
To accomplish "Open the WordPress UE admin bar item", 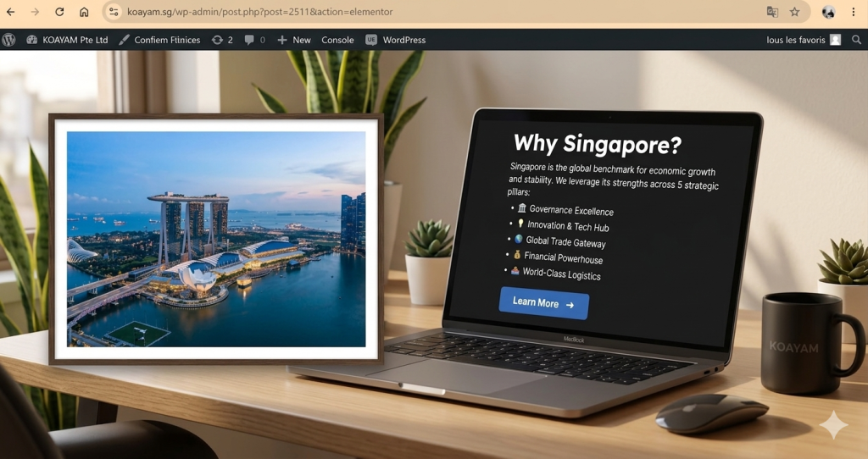I will click(x=396, y=40).
